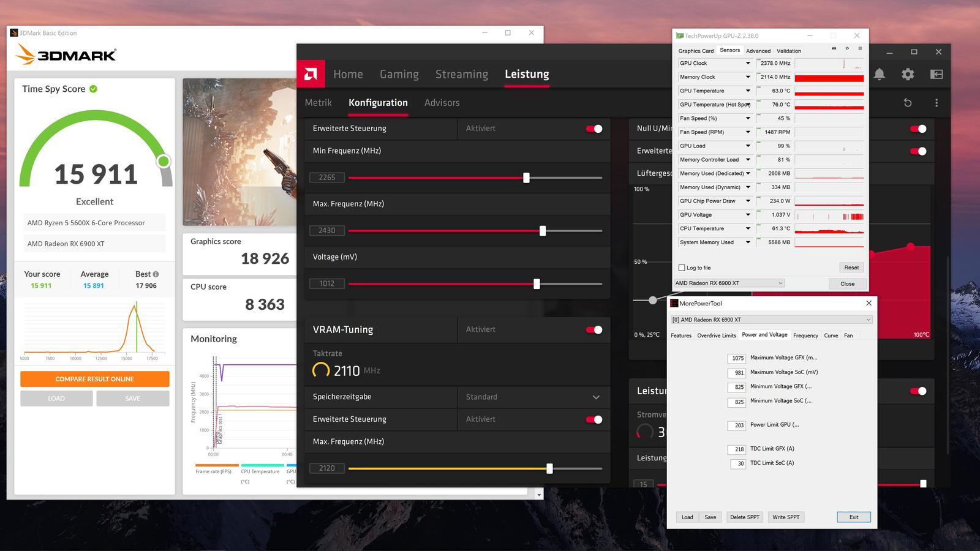Click the MorePowerTool title bar icon

(674, 303)
